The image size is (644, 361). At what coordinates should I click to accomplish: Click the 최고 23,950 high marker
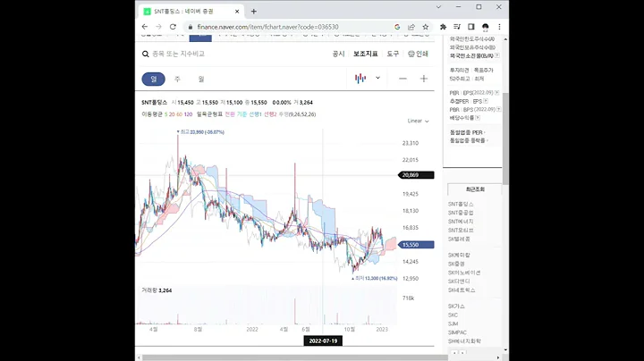[200, 132]
